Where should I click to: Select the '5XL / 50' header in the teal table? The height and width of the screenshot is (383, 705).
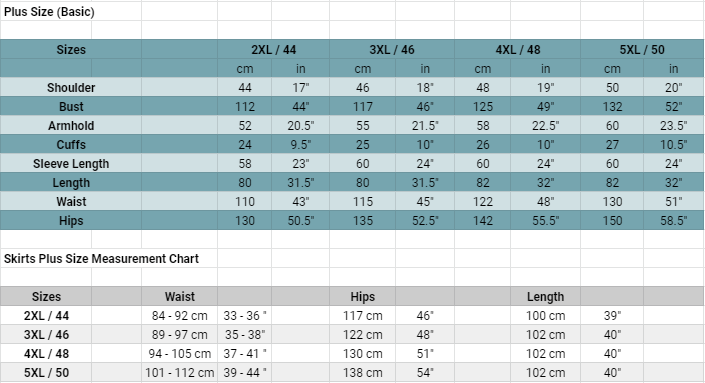[x=642, y=49]
